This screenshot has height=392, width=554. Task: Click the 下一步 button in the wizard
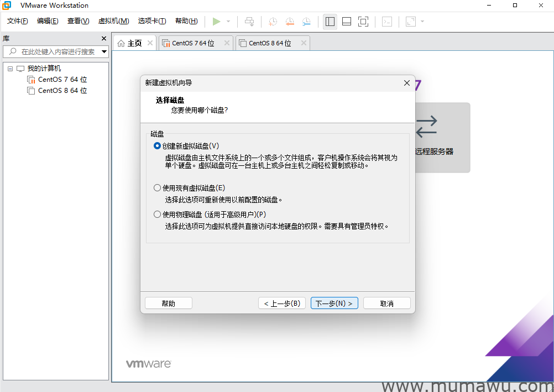click(334, 302)
